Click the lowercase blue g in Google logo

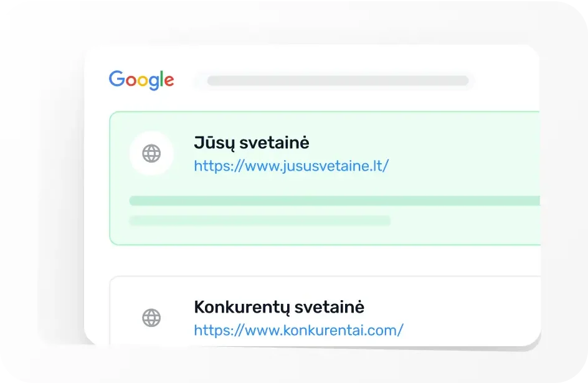click(153, 83)
